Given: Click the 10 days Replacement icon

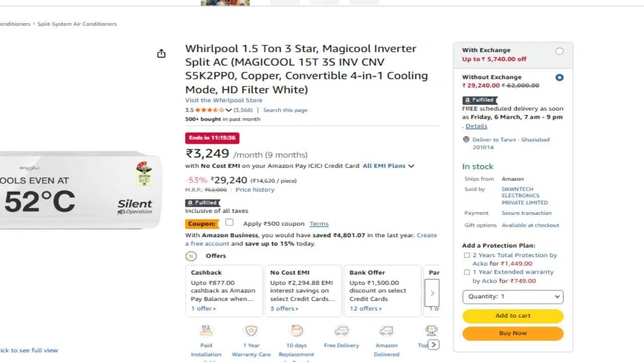Looking at the screenshot, I should 296,330.
